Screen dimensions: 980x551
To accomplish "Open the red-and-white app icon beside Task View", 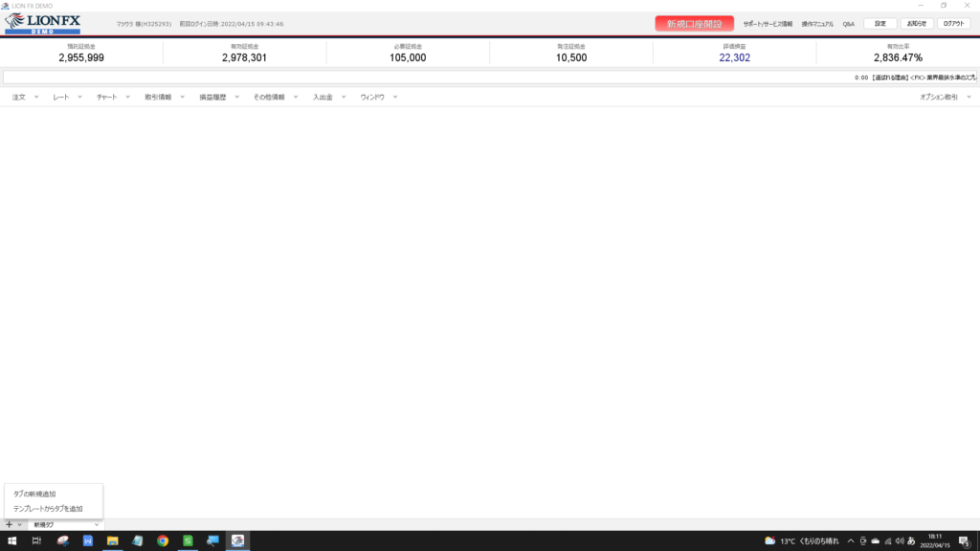I will [x=62, y=541].
